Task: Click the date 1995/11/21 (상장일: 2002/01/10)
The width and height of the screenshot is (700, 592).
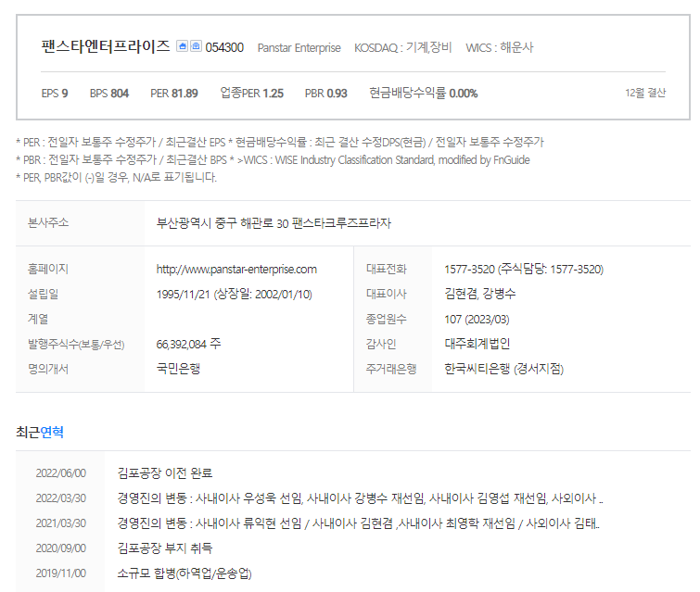Action: click(235, 295)
